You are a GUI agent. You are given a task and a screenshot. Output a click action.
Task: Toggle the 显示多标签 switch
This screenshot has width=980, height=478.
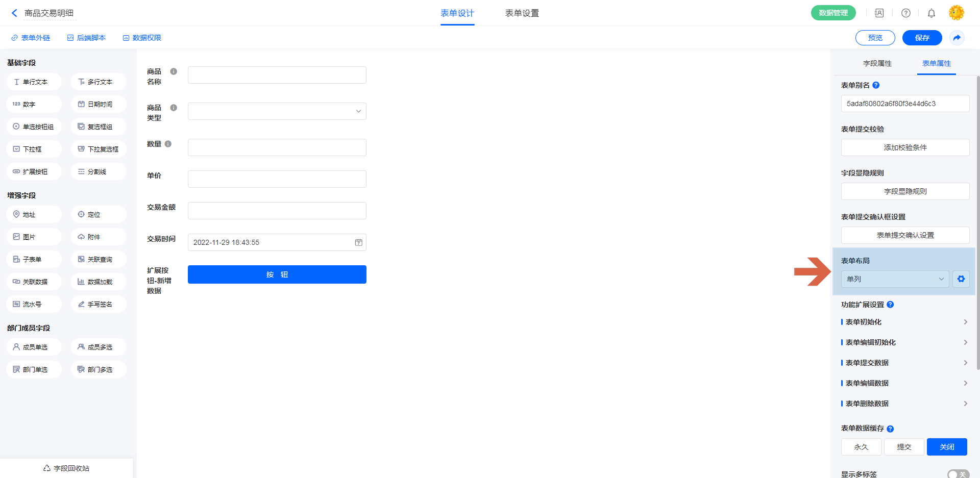tap(958, 474)
